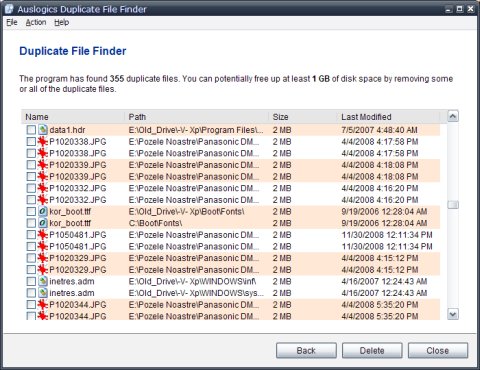Click the Back button

click(x=306, y=350)
